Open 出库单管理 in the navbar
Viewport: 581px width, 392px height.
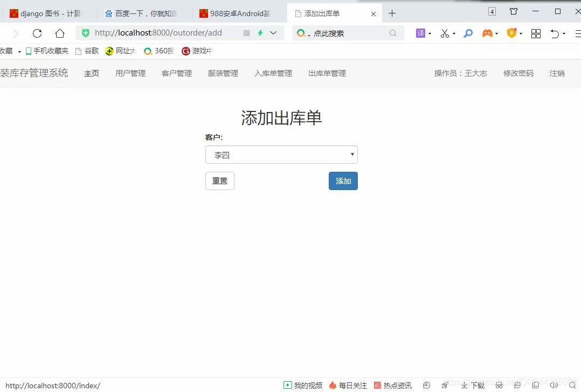click(327, 73)
